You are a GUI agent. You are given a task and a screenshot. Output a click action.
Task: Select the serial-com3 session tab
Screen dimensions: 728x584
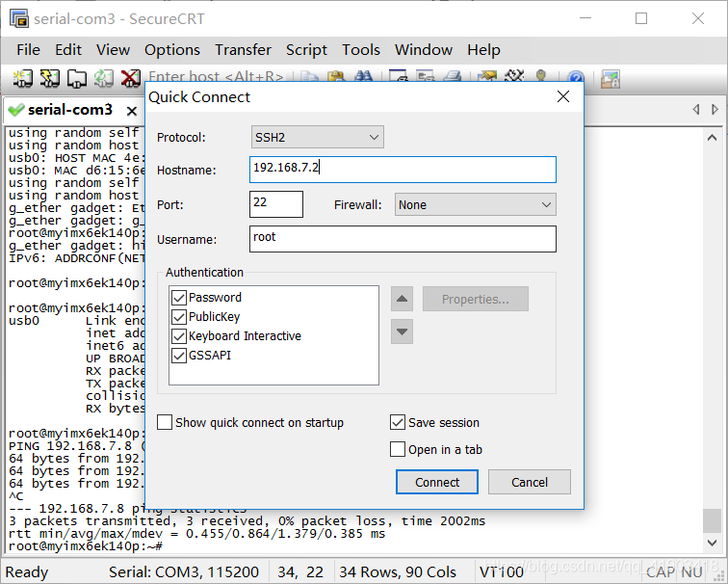[x=70, y=110]
